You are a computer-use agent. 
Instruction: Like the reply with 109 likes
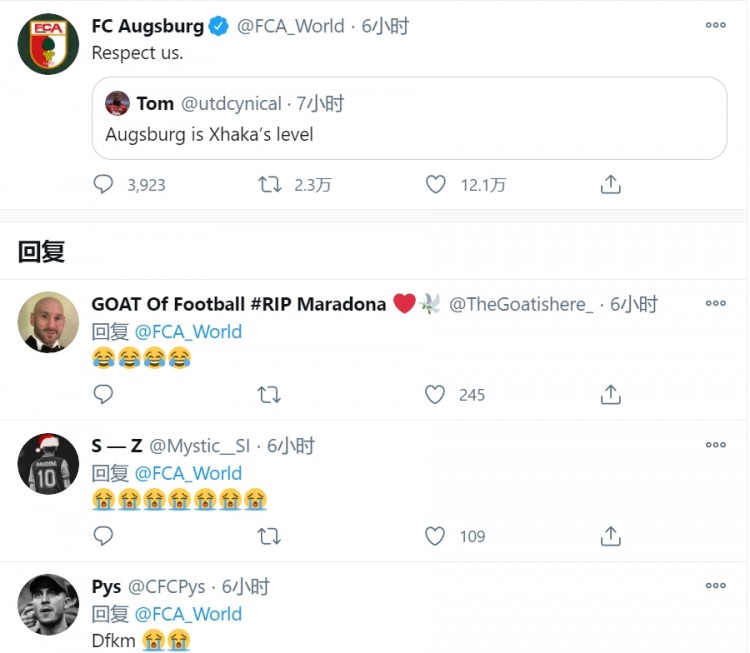[x=435, y=537]
